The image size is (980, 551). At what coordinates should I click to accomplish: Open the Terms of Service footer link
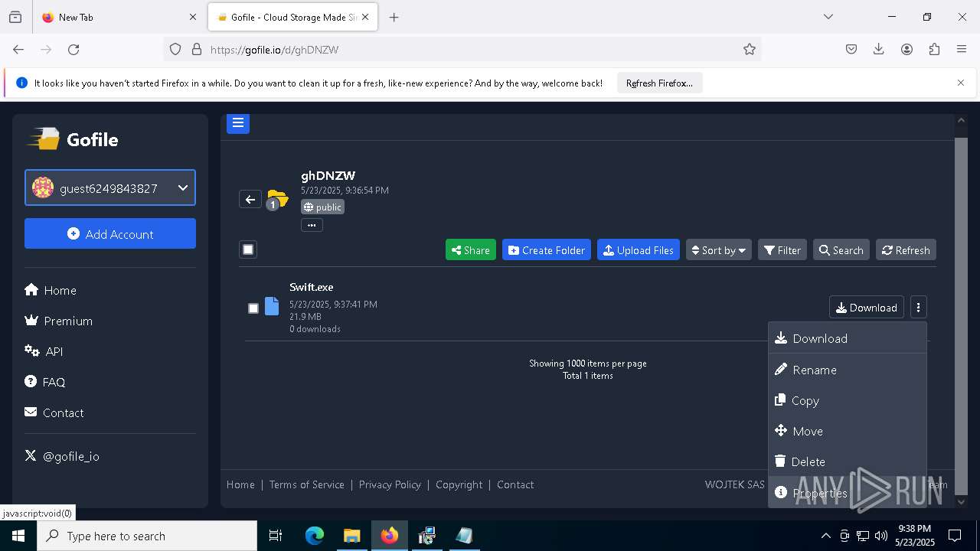coord(307,484)
